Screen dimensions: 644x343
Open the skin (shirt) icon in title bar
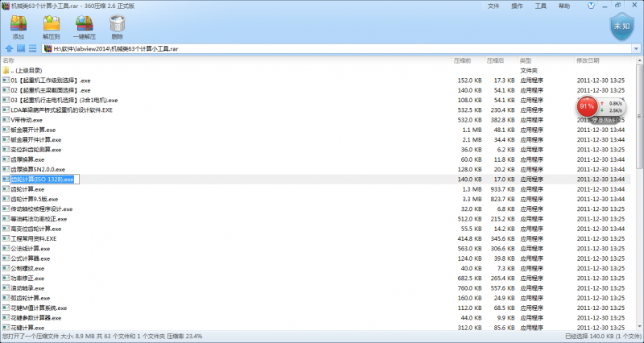pos(591,6)
